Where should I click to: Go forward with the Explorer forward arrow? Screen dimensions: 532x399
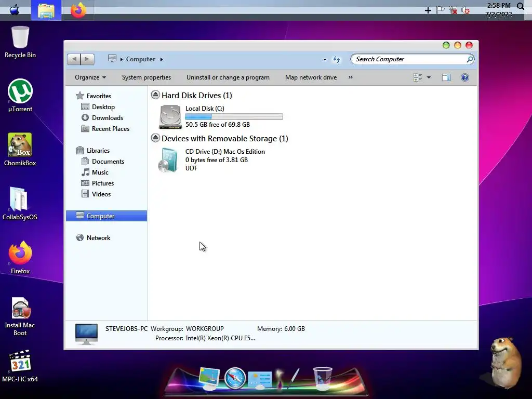[x=87, y=59]
